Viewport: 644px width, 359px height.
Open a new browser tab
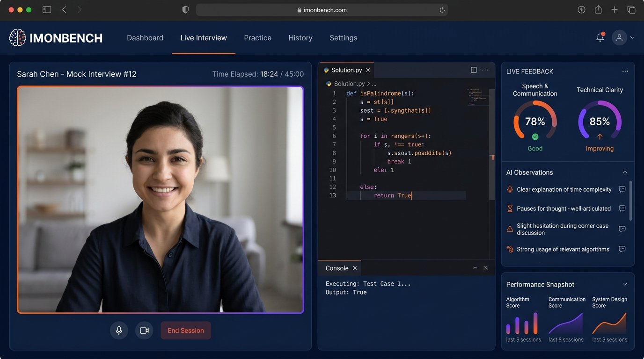click(x=615, y=10)
